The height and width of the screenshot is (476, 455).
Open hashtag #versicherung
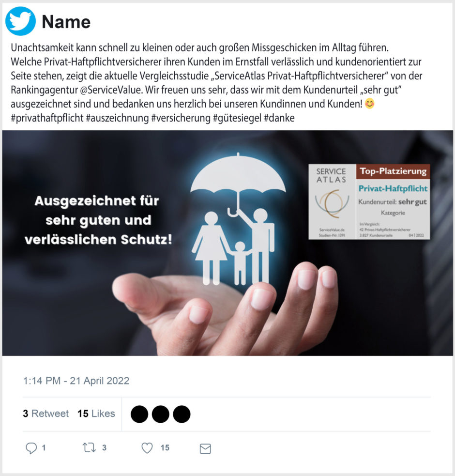point(181,118)
